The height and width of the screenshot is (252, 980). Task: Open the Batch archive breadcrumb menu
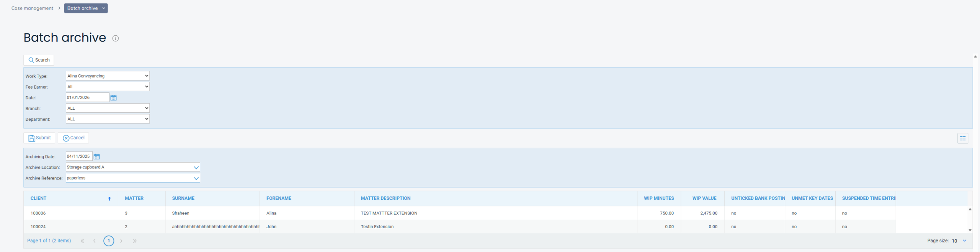click(86, 8)
